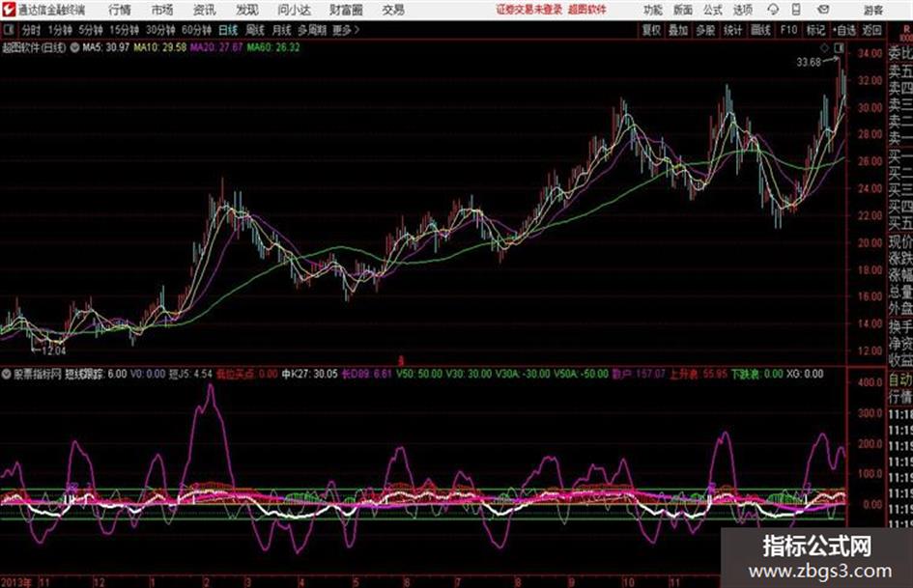Switch to the 分时 period tab
The width and height of the screenshot is (913, 588).
point(31,30)
